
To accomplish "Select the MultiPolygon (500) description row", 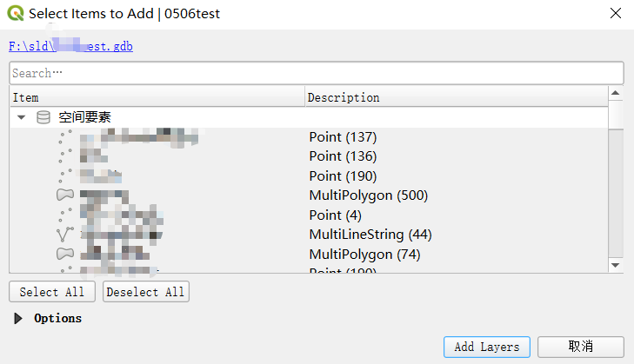I will coord(369,195).
